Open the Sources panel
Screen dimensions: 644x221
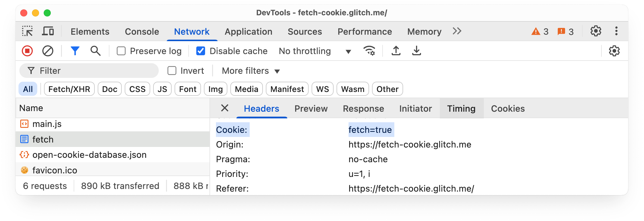coord(305,31)
